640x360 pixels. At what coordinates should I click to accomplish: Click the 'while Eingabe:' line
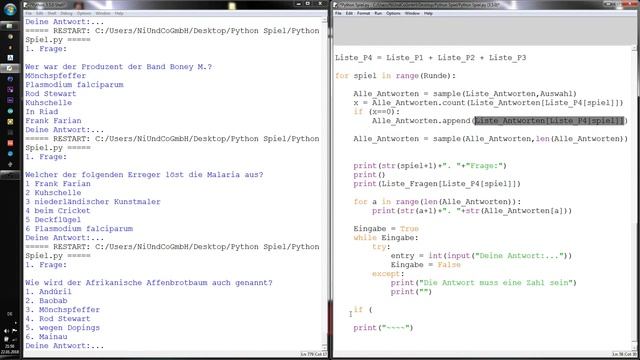coord(386,238)
